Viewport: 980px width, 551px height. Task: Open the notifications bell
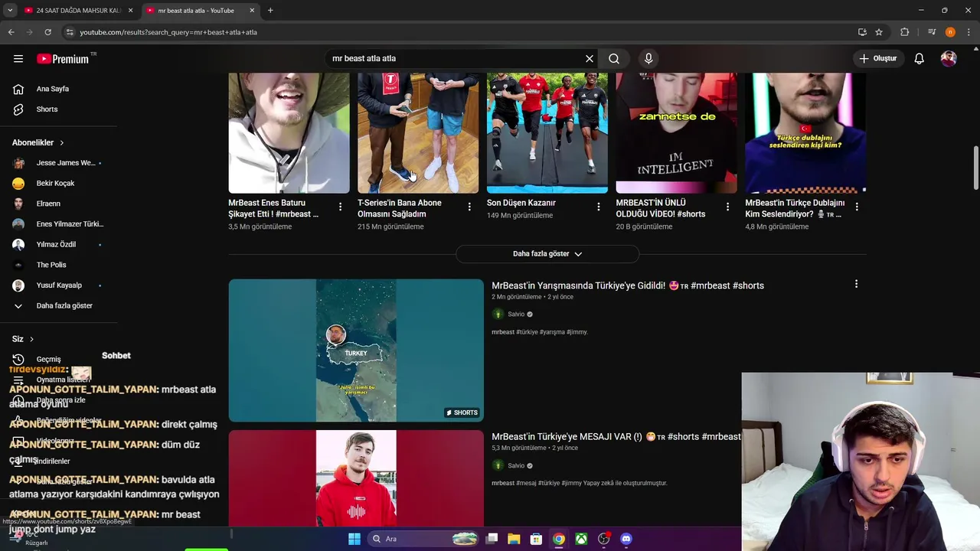(920, 58)
